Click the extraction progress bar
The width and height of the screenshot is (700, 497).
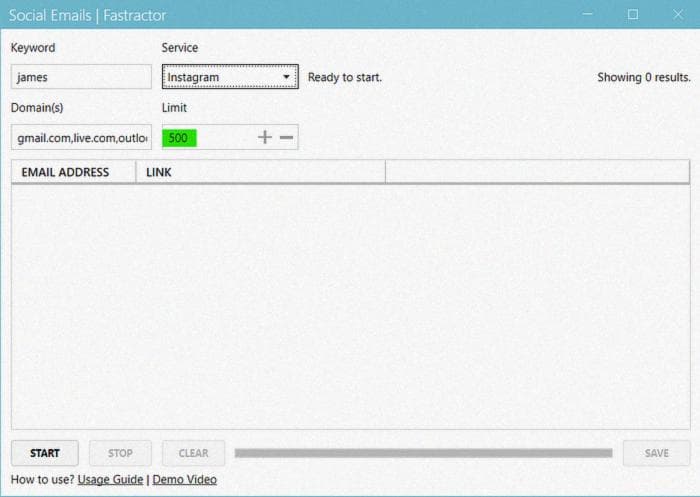(423, 453)
